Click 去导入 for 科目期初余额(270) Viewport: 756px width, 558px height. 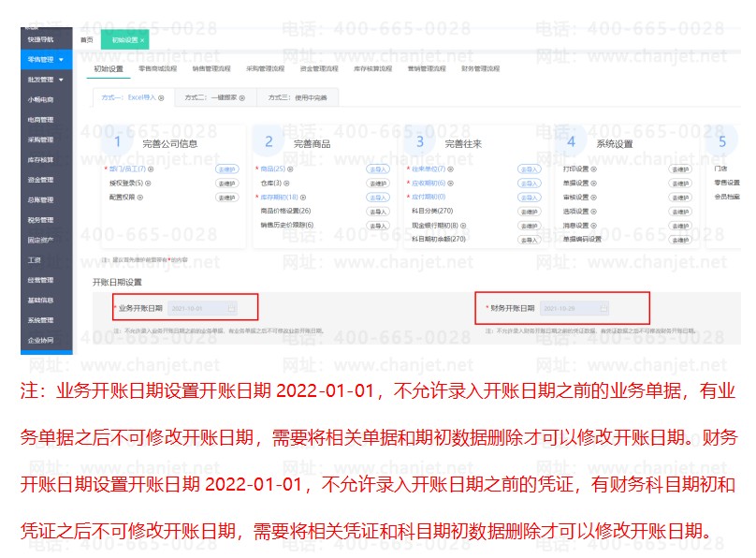pyautogui.click(x=530, y=240)
